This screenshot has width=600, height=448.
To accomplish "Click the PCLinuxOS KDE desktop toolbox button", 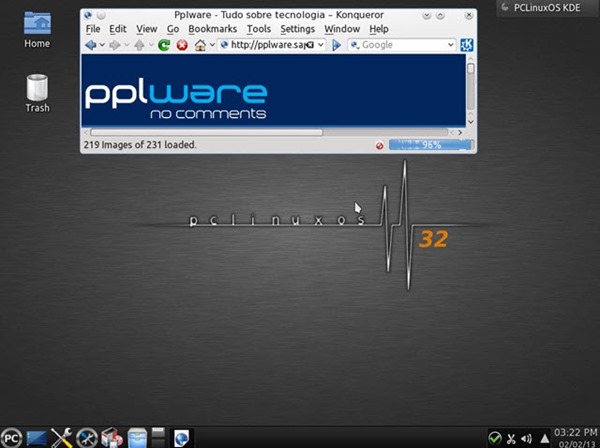I will pyautogui.click(x=547, y=8).
